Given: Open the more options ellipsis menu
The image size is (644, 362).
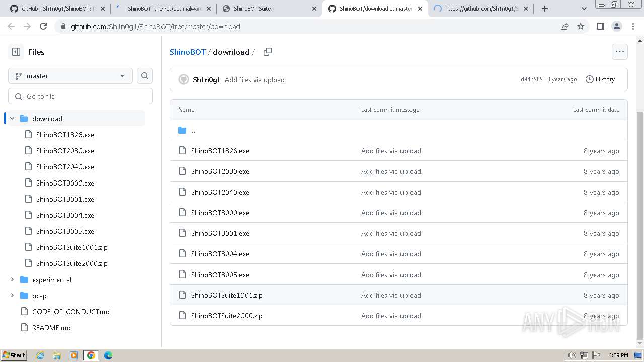Looking at the screenshot, I should tap(619, 52).
